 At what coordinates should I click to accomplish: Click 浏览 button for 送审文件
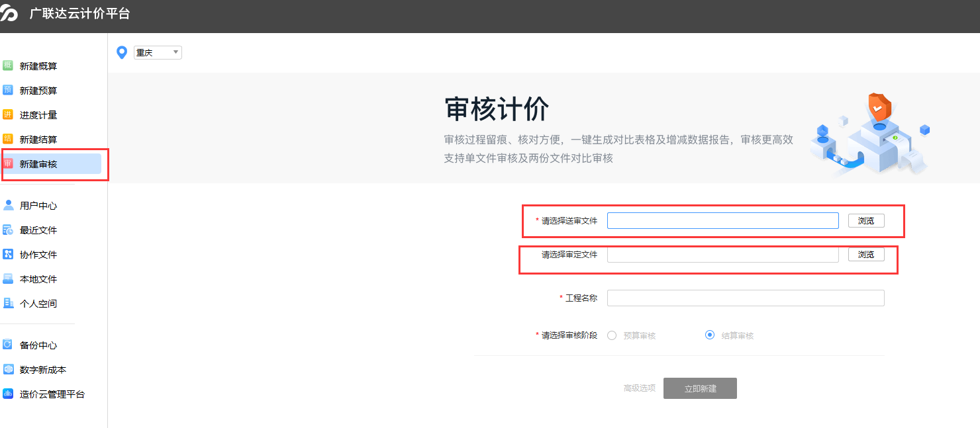pyautogui.click(x=866, y=221)
